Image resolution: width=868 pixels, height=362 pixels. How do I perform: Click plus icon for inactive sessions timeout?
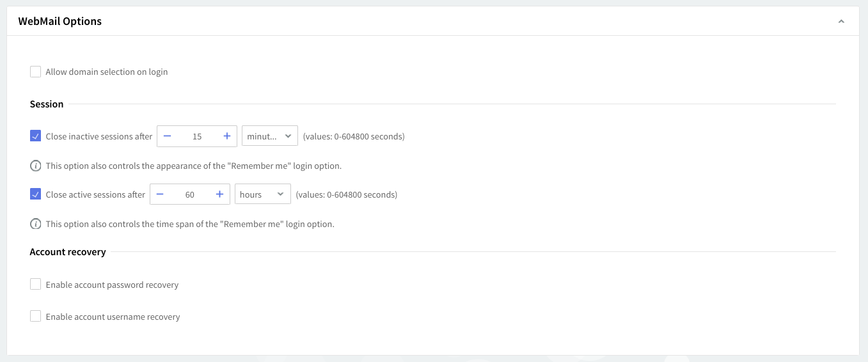(x=227, y=136)
